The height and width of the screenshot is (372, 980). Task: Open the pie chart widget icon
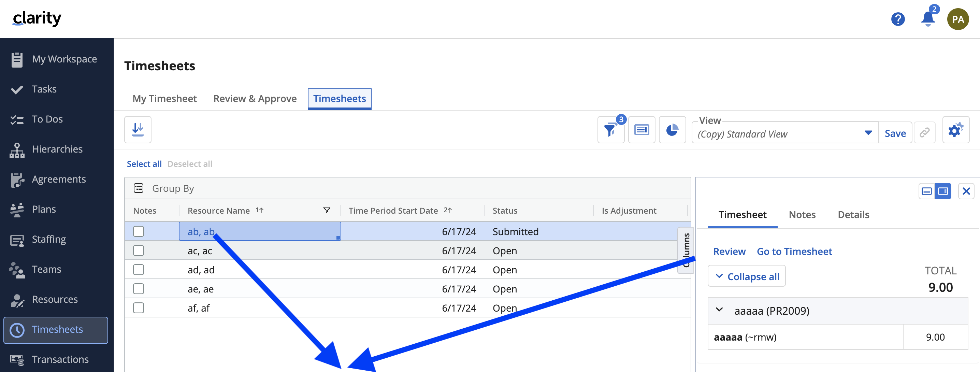pos(672,130)
